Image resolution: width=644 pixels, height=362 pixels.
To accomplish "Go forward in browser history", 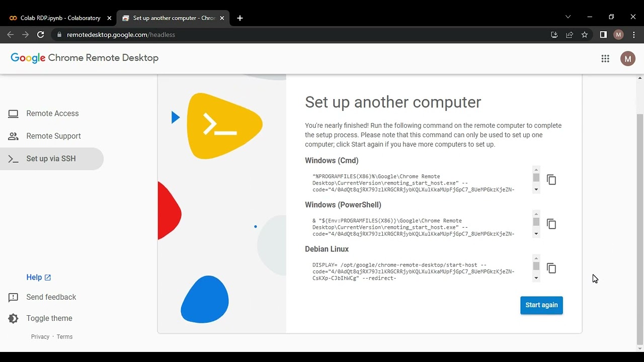I will click(25, 35).
